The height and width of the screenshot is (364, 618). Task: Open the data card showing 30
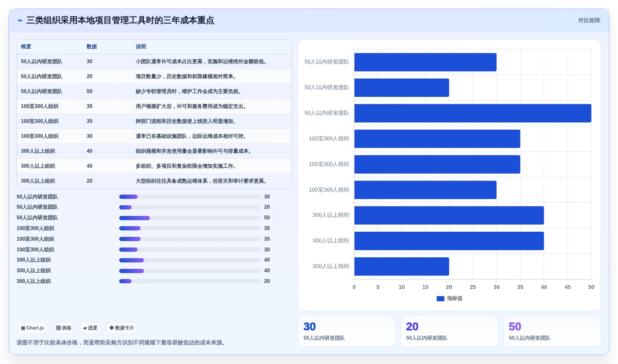point(347,331)
